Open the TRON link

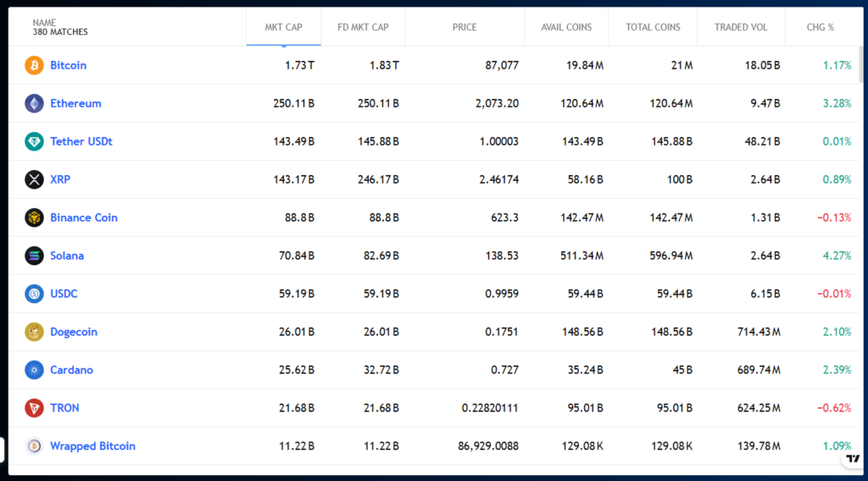tap(64, 408)
